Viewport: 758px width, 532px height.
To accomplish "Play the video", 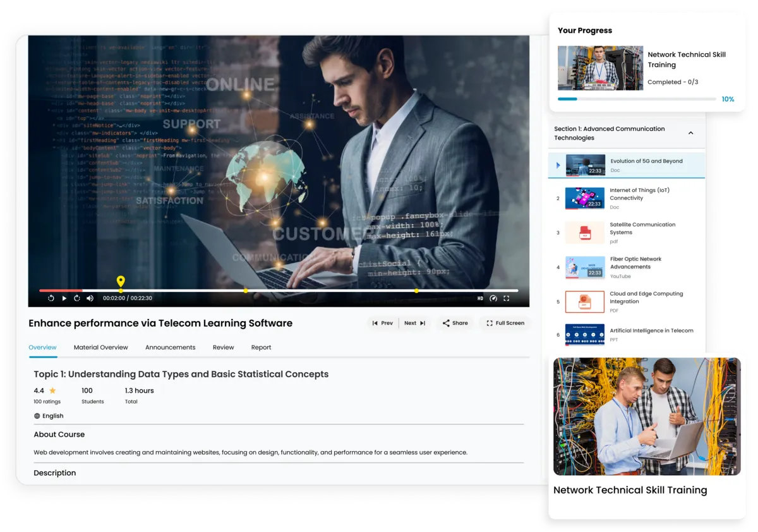I will point(64,298).
